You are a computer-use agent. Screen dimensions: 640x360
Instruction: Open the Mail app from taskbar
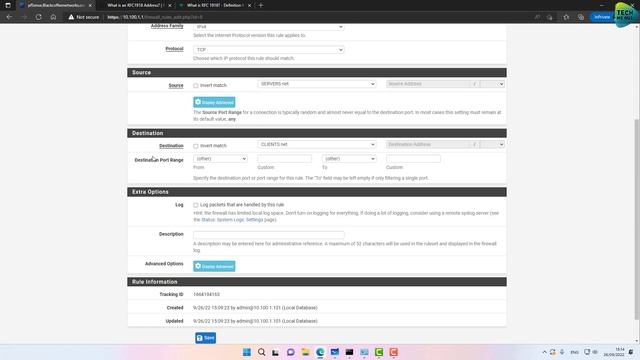coord(335,352)
